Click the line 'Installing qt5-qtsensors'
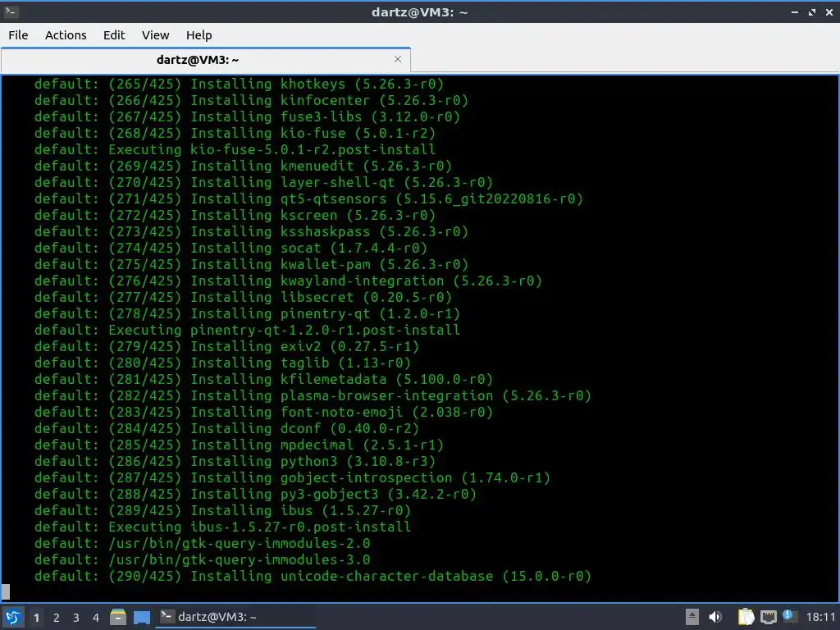 [x=308, y=199]
